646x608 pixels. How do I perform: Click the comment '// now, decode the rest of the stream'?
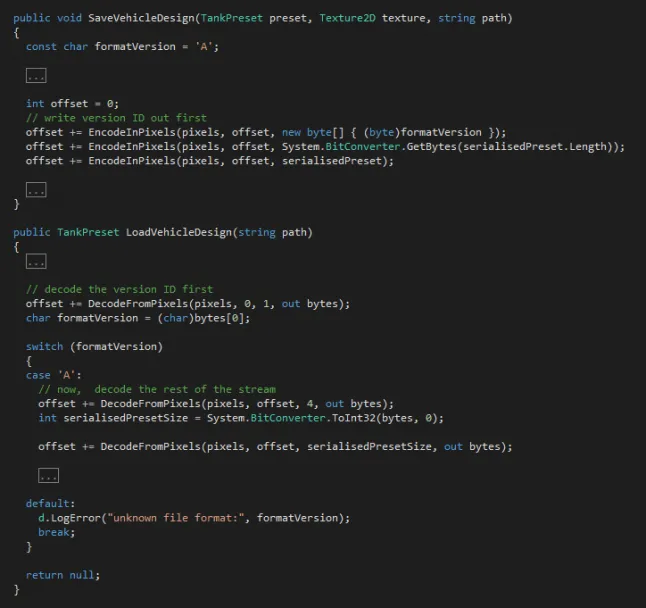[x=157, y=389]
